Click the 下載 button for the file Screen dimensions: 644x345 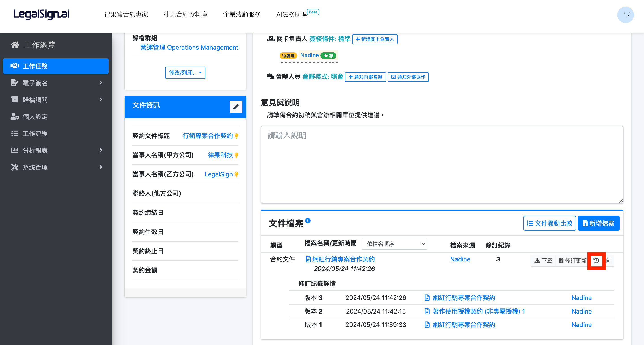(543, 261)
